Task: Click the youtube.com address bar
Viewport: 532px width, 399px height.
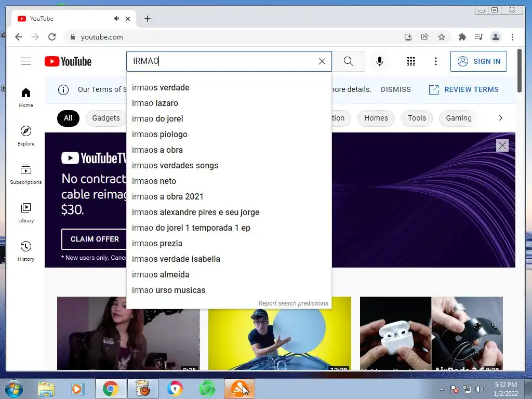Action: 234,37
